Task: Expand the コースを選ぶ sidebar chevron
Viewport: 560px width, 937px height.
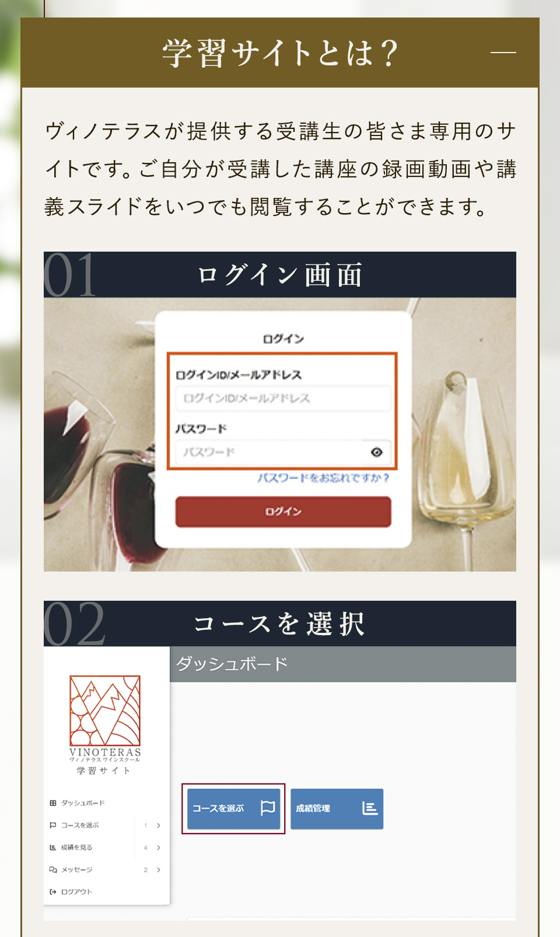Action: pos(159,825)
